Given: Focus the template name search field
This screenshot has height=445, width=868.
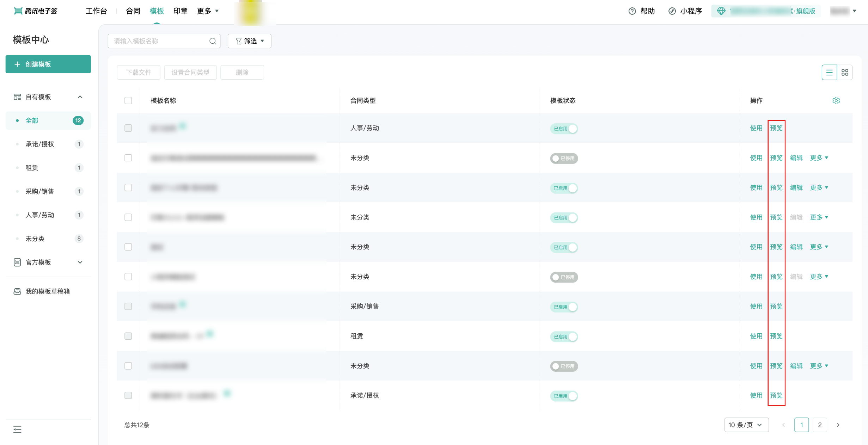Looking at the screenshot, I should (x=160, y=41).
